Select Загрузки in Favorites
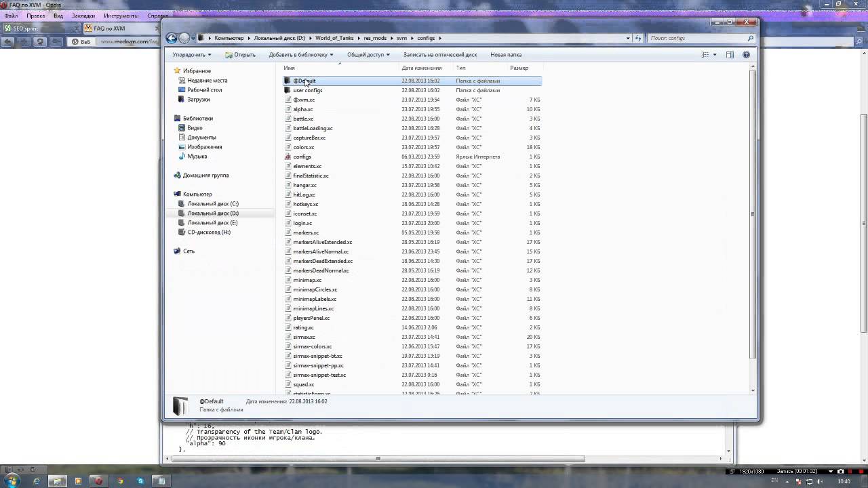This screenshot has height=488, width=868. point(199,99)
